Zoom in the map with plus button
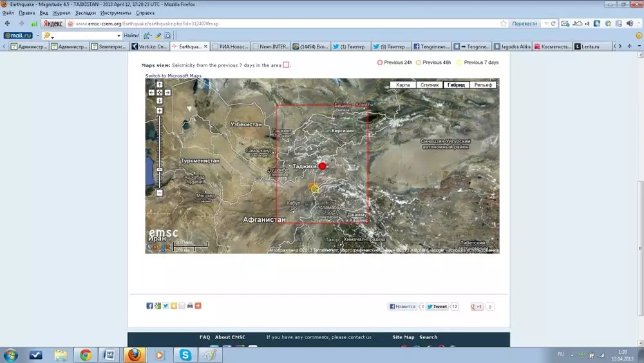The height and width of the screenshot is (363, 644). coord(160,111)
